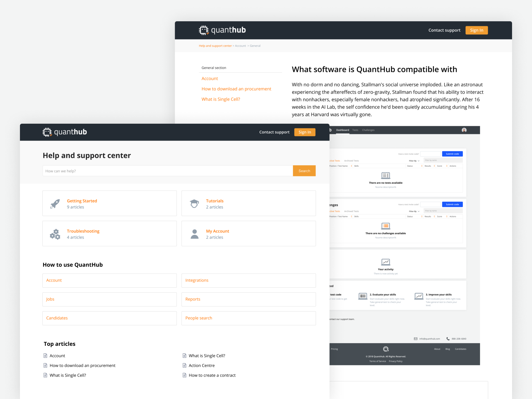Image resolution: width=532 pixels, height=399 pixels.
Task: Open the Candidates topic box
Action: 110,318
